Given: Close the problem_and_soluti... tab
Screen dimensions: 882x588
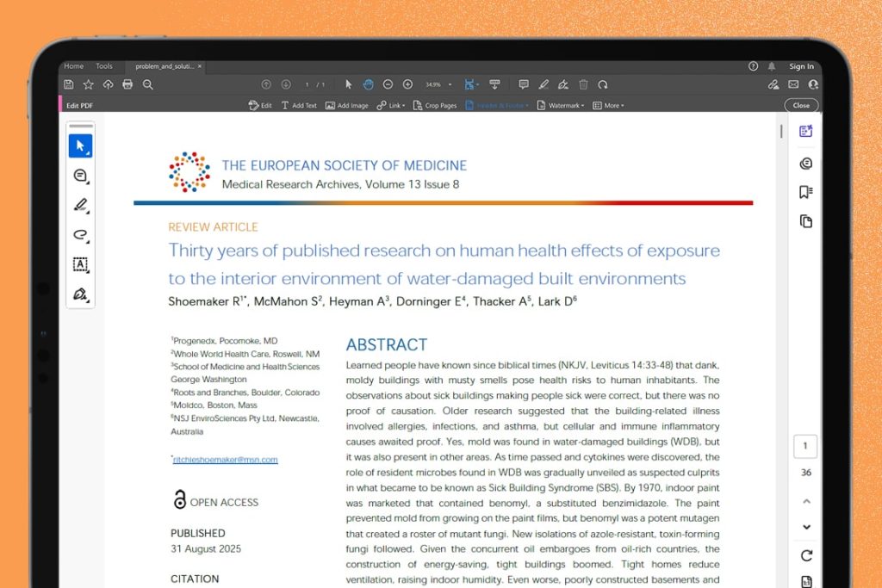Looking at the screenshot, I should click(200, 66).
